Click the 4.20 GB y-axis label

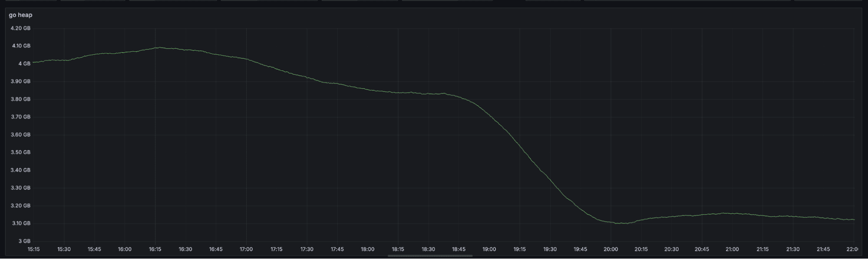point(20,28)
